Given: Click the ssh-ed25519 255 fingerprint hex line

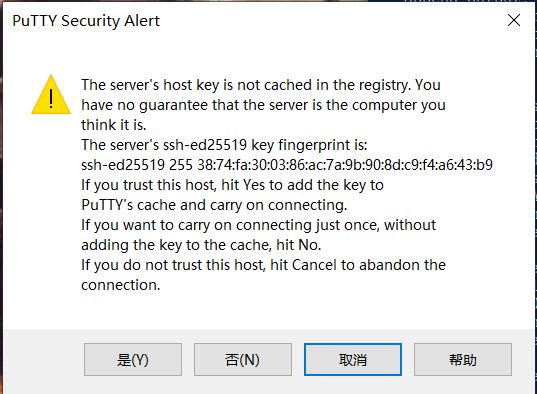Looking at the screenshot, I should pos(287,165).
